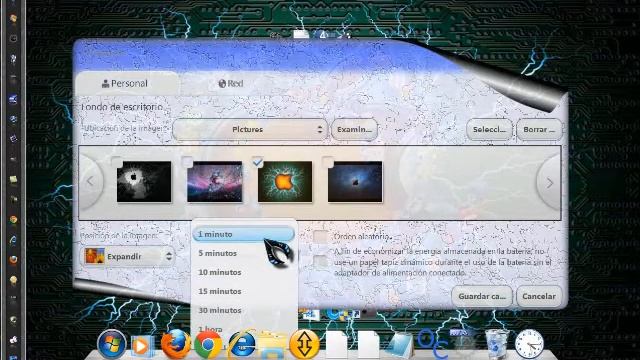Screen dimensions: 640x360
Task: Select the purple aurora wallpaper thumbnail
Action: (x=215, y=182)
